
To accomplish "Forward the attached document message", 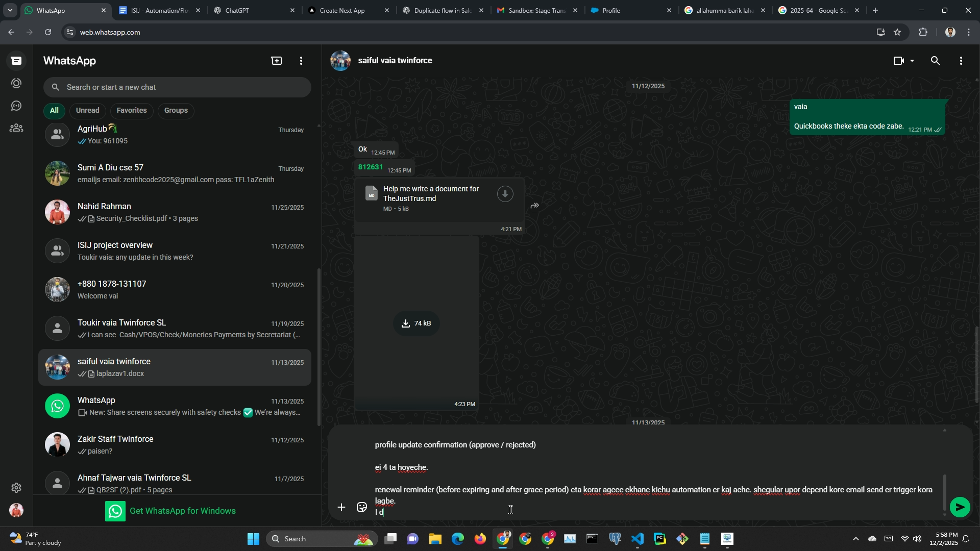I will tap(534, 206).
